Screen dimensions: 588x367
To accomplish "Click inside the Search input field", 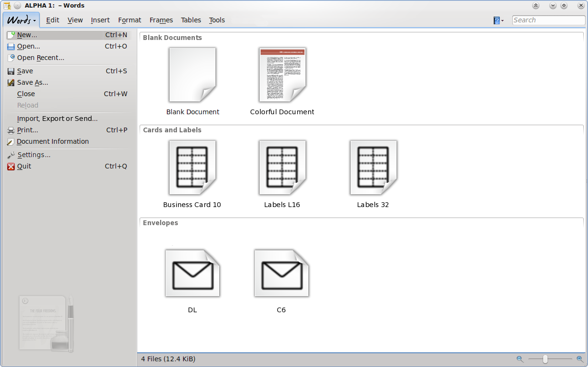I will pos(548,20).
